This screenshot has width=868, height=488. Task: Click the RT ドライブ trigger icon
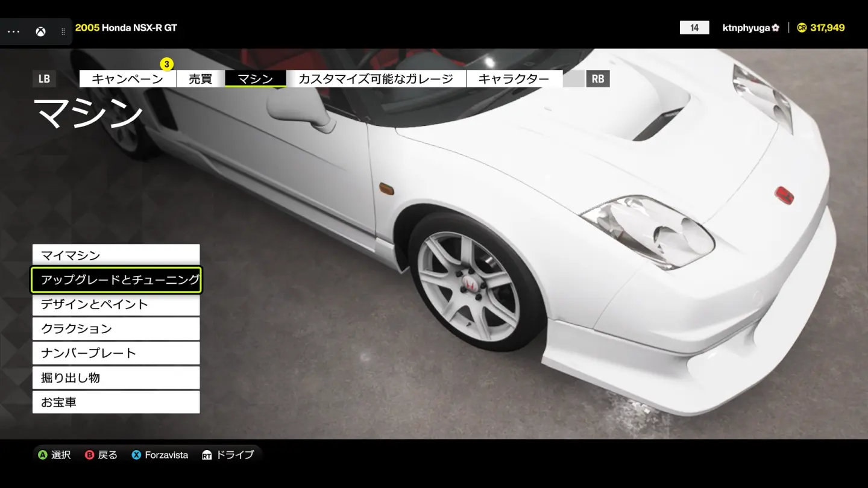[x=207, y=455]
